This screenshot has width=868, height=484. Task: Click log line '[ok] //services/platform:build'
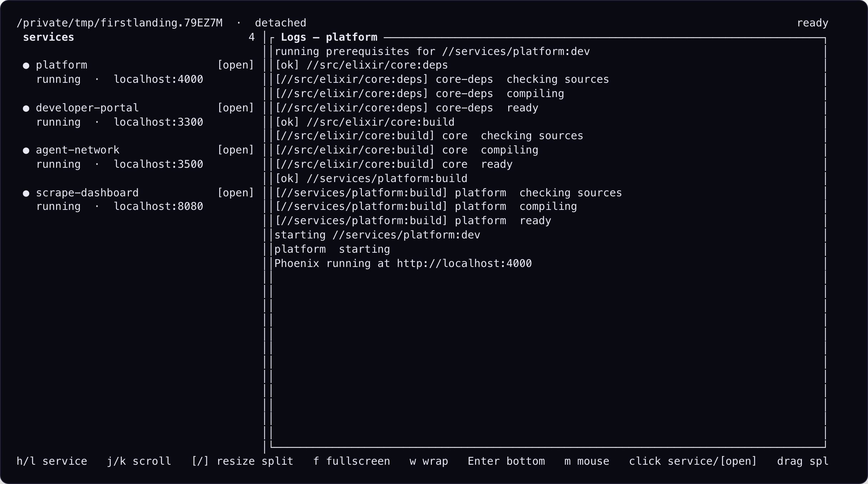[x=371, y=178]
